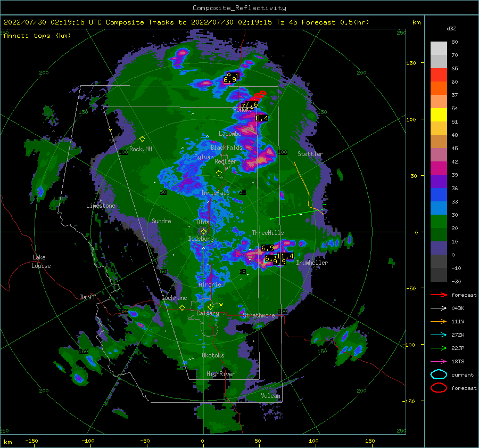Click the Banff label
Viewport: 479px width, 448px height.
click(88, 297)
